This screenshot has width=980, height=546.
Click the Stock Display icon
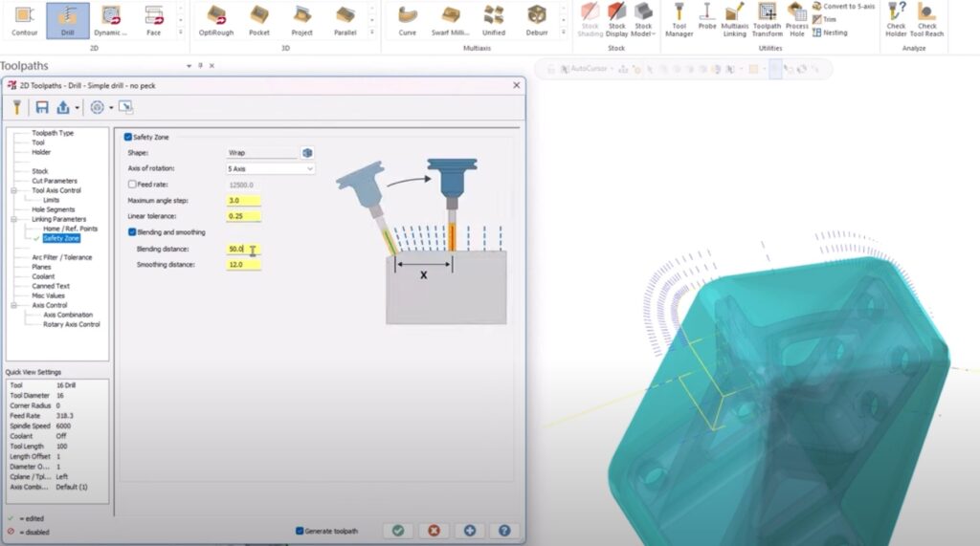617,20
